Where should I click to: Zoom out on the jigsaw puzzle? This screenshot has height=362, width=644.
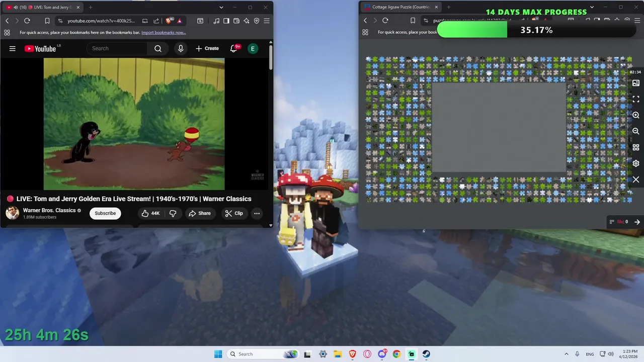pyautogui.click(x=636, y=131)
